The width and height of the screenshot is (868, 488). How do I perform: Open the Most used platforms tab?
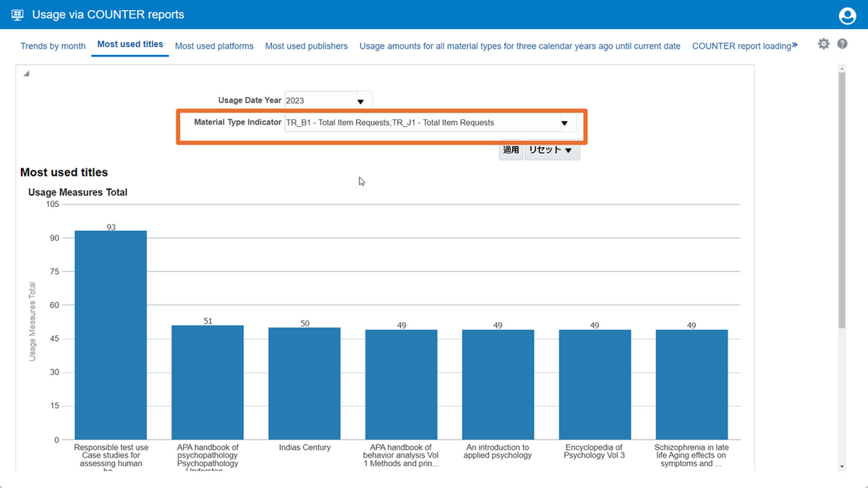214,46
